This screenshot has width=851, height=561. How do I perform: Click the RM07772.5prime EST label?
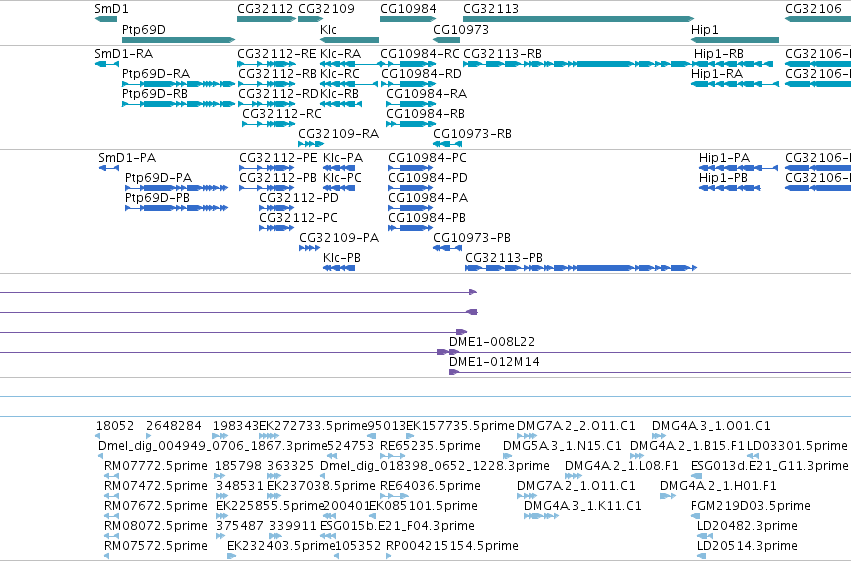click(156, 466)
